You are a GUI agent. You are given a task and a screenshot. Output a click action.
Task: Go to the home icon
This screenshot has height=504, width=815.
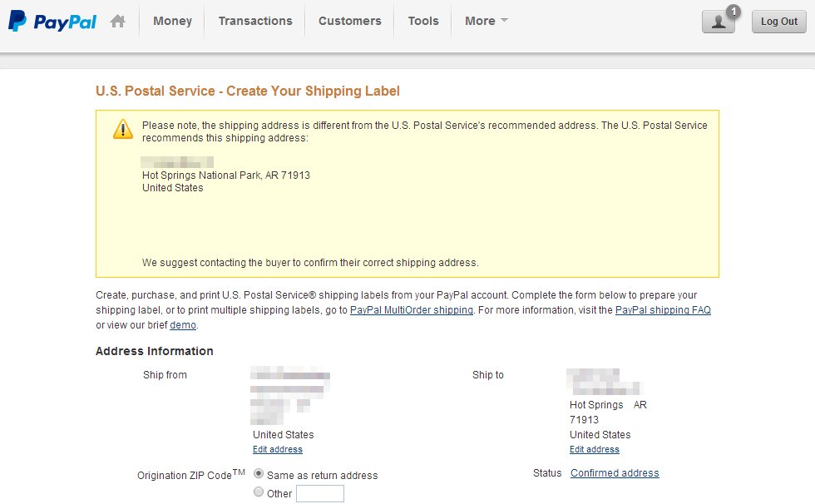(x=117, y=22)
